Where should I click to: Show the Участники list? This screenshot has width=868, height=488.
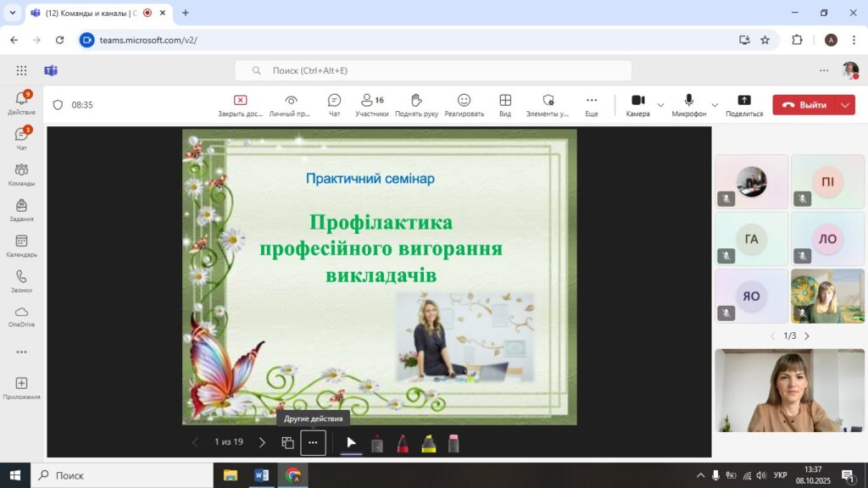(371, 104)
